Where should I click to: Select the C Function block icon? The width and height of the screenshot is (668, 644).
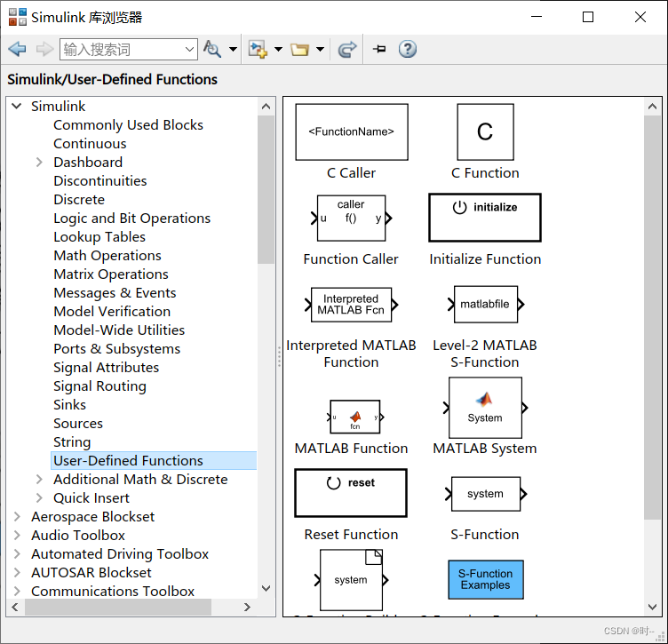[x=485, y=132]
